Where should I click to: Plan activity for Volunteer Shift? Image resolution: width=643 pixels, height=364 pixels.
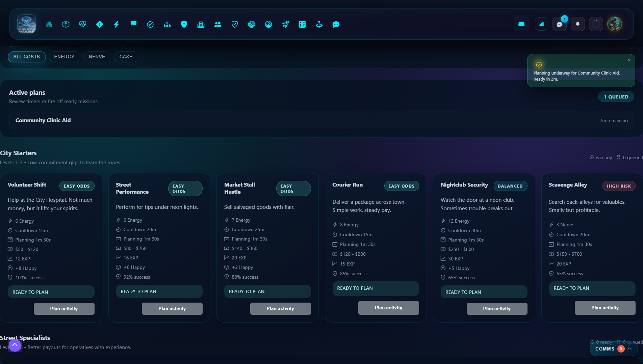pyautogui.click(x=64, y=309)
